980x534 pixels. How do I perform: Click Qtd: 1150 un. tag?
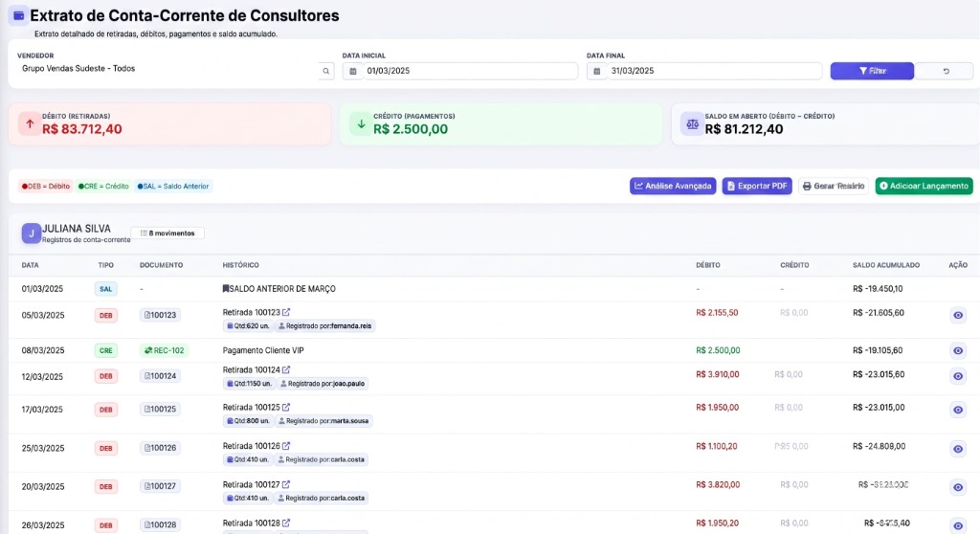[250, 384]
